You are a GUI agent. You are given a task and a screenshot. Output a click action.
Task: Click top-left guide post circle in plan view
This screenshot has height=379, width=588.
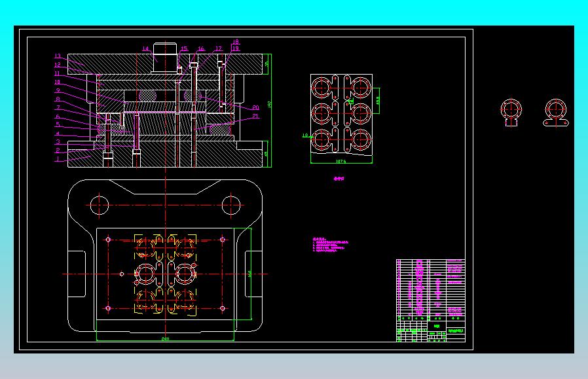(99, 205)
